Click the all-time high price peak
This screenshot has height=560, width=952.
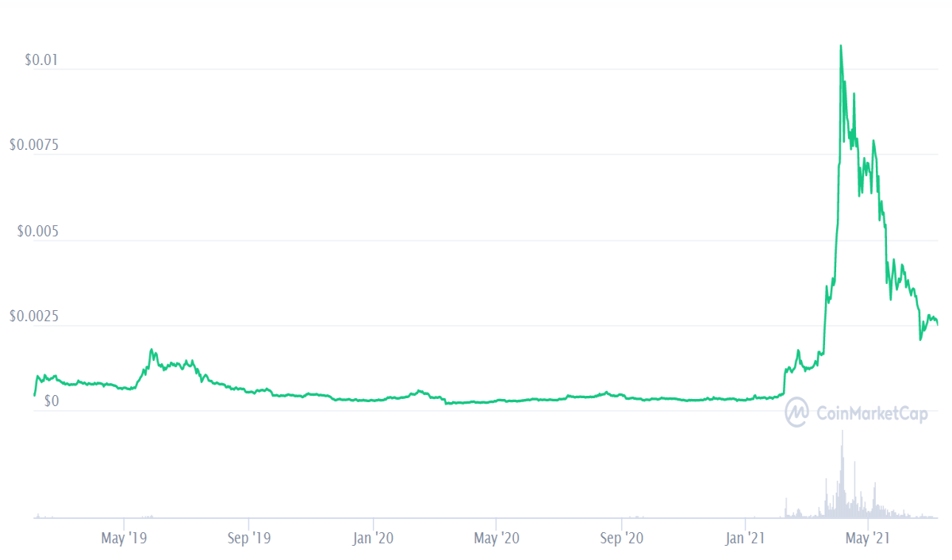click(841, 46)
